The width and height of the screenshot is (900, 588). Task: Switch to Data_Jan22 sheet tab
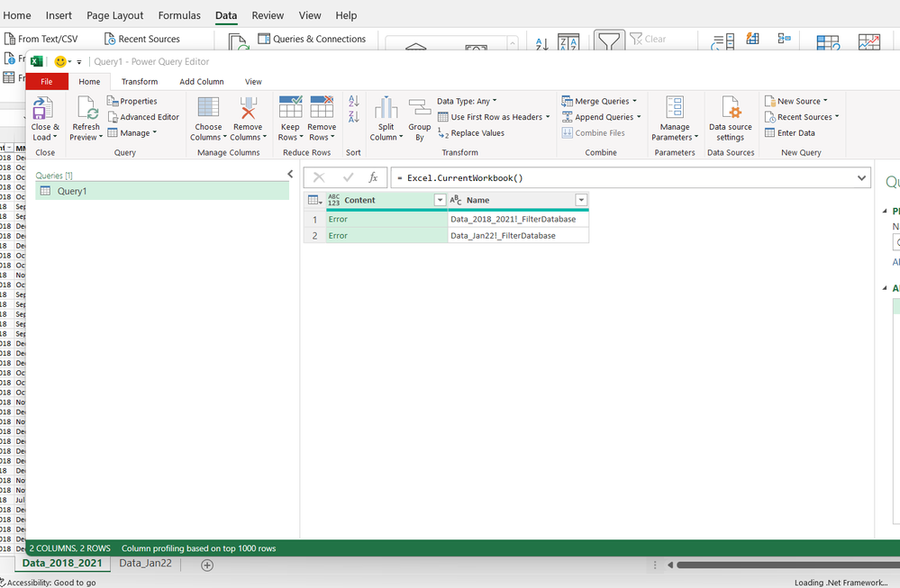click(145, 564)
